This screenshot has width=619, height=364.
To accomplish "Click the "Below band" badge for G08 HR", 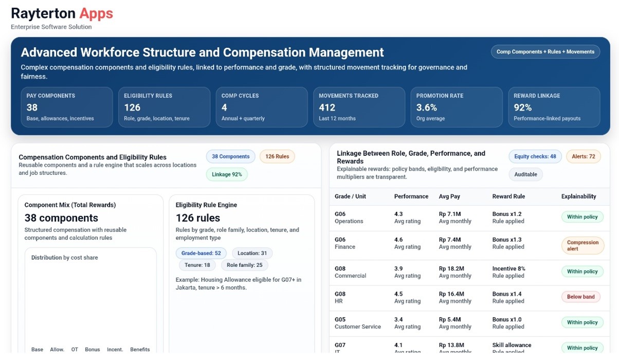I will (581, 297).
